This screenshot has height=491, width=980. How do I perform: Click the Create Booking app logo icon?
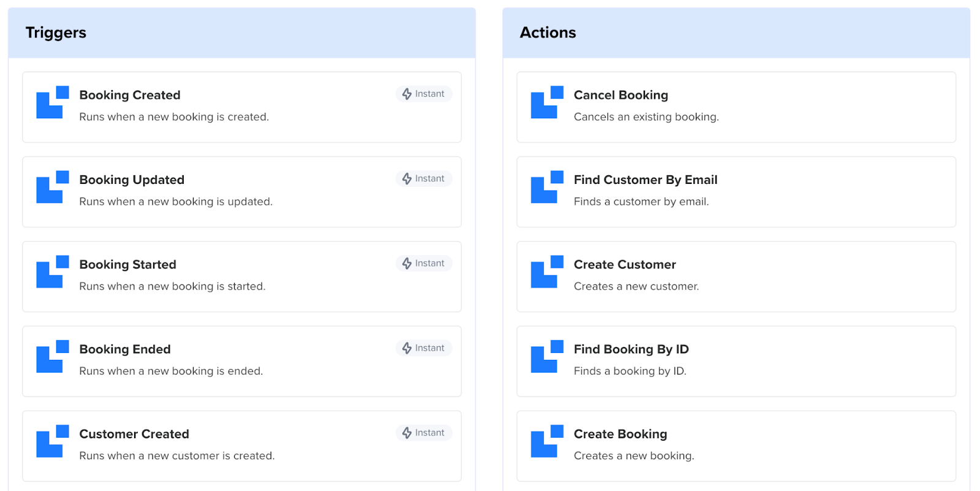pyautogui.click(x=547, y=441)
